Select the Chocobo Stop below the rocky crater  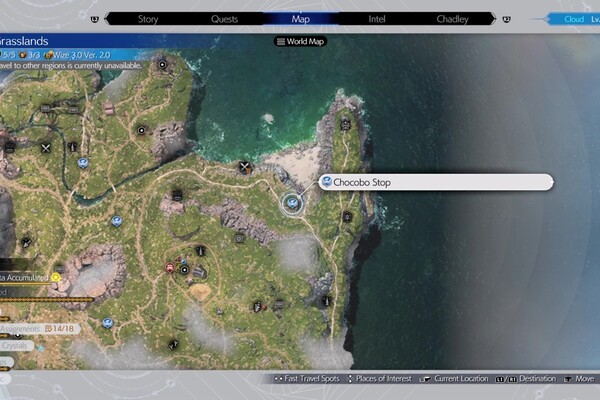coord(108,323)
